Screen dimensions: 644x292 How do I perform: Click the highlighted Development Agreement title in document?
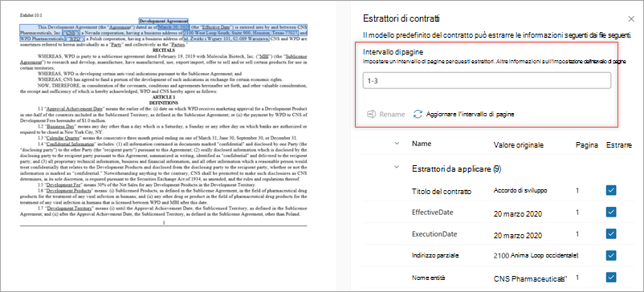[164, 21]
